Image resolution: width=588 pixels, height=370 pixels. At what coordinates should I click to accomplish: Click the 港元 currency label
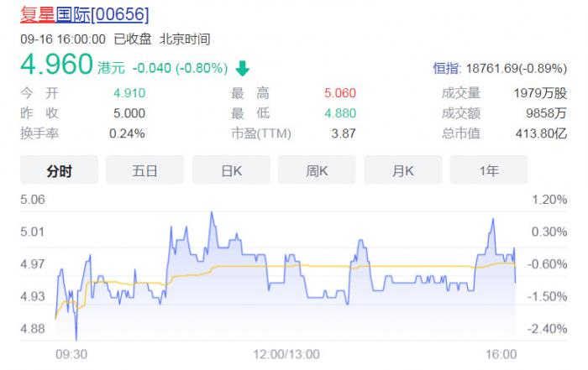point(111,68)
